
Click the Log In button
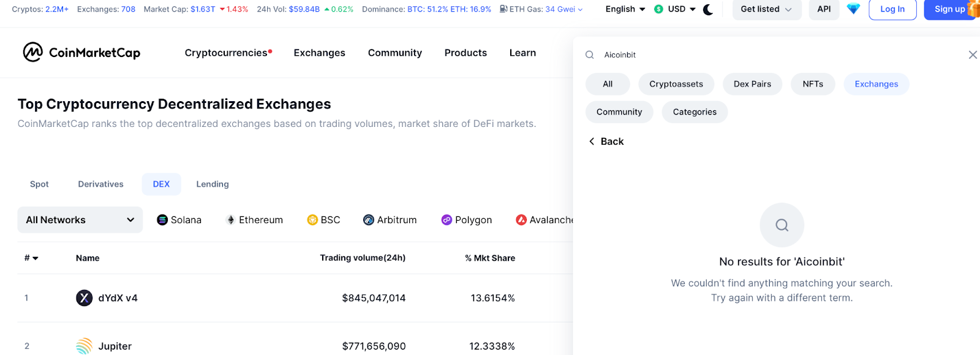(892, 9)
